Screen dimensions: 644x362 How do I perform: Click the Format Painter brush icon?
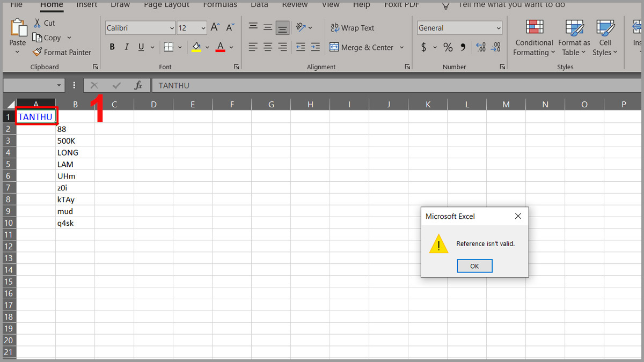point(37,52)
